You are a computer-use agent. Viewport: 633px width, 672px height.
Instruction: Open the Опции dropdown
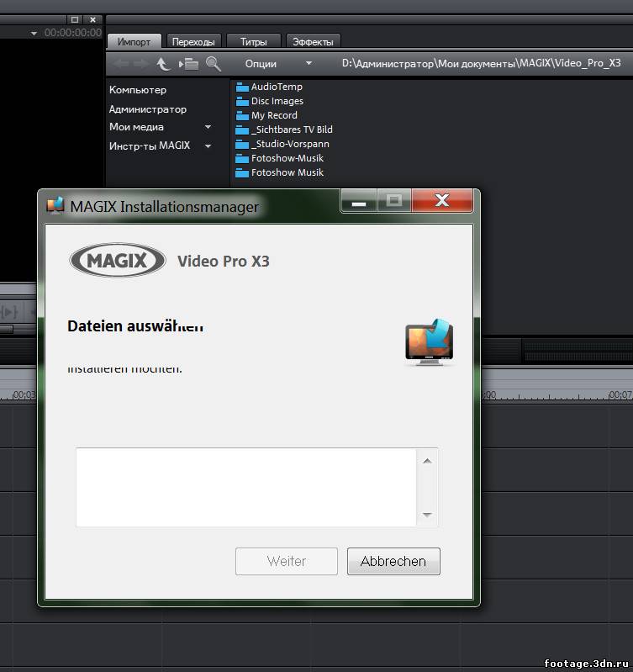(278, 64)
